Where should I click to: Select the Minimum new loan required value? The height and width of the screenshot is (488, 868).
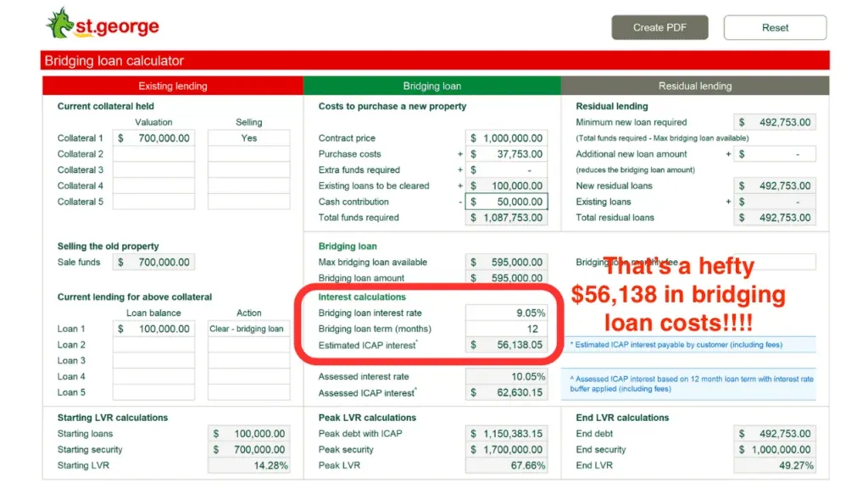(x=775, y=122)
